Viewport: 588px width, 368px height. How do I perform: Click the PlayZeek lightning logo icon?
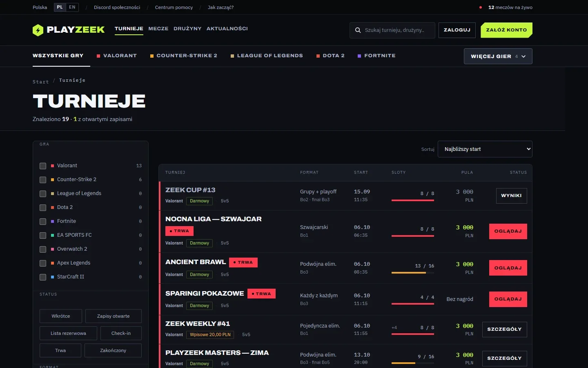point(38,30)
